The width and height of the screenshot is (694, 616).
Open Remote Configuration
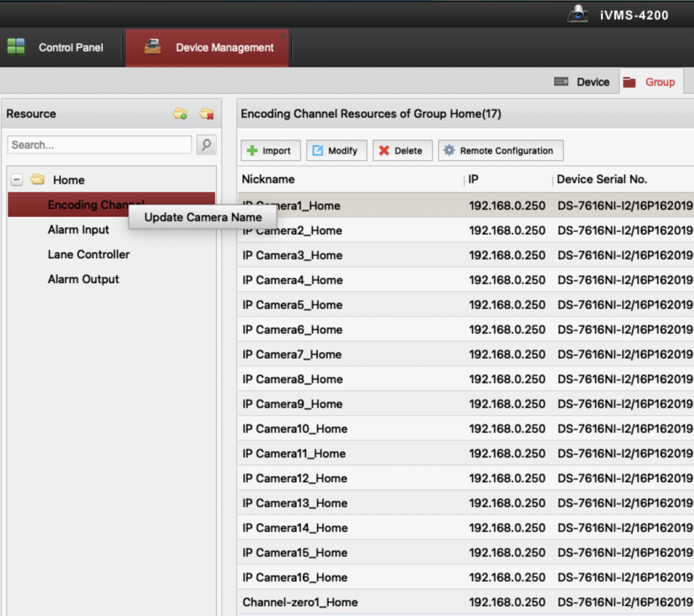[500, 150]
